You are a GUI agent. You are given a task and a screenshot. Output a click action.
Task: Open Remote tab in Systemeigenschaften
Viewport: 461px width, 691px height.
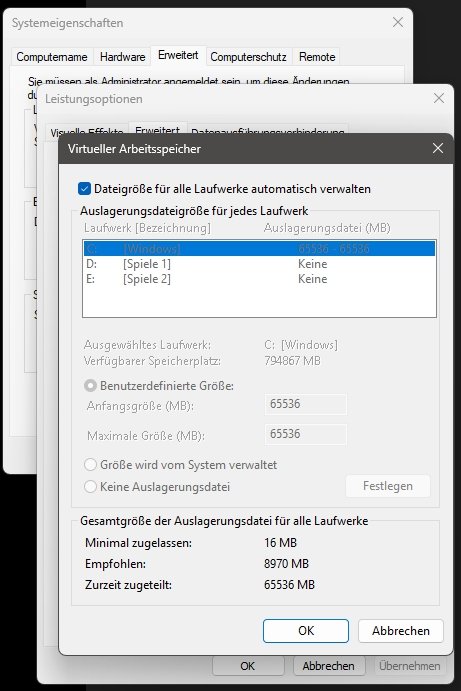[x=317, y=57]
